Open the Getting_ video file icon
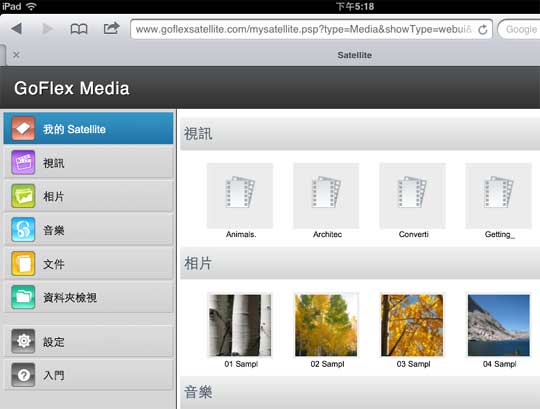This screenshot has width=540, height=409. (499, 196)
